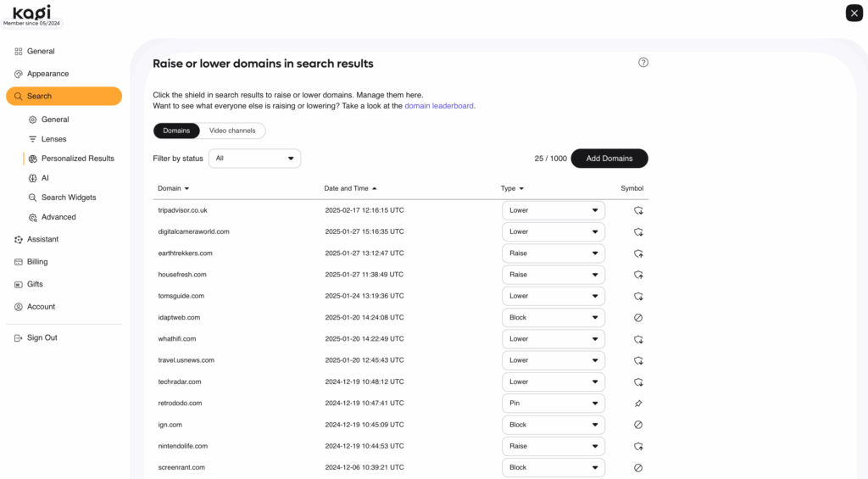Open Type dropdown for digitalcameraworld.com
The height and width of the screenshot is (479, 868).
pyautogui.click(x=553, y=232)
